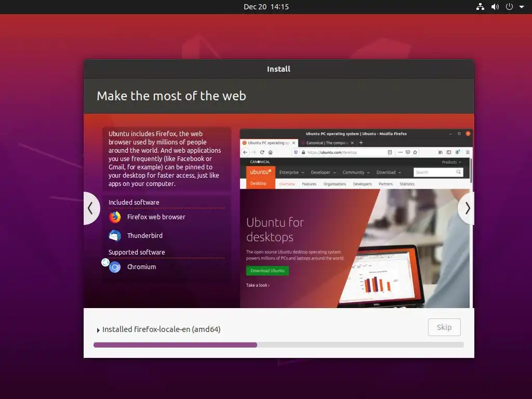Click Enterprise menu in the browser screenshot

click(x=291, y=172)
